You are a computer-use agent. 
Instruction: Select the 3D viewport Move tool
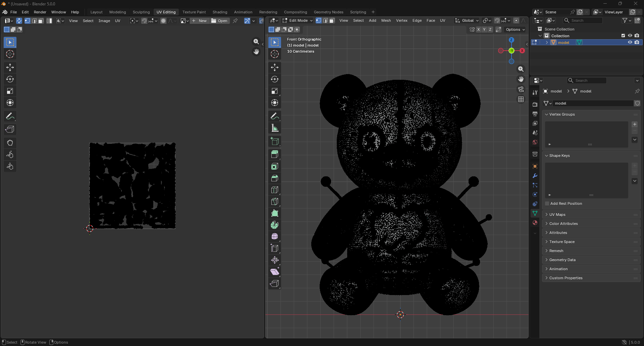point(275,67)
